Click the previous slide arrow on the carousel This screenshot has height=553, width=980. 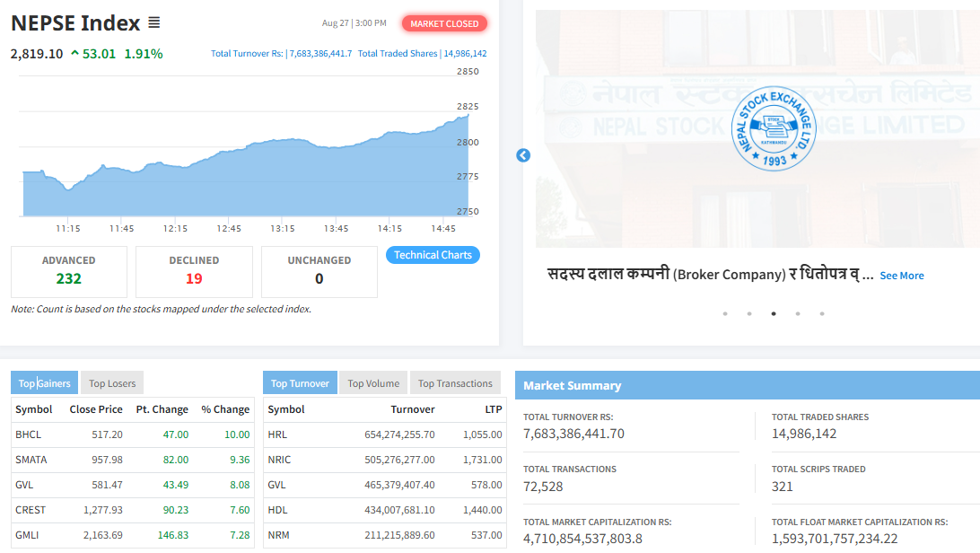pyautogui.click(x=523, y=155)
